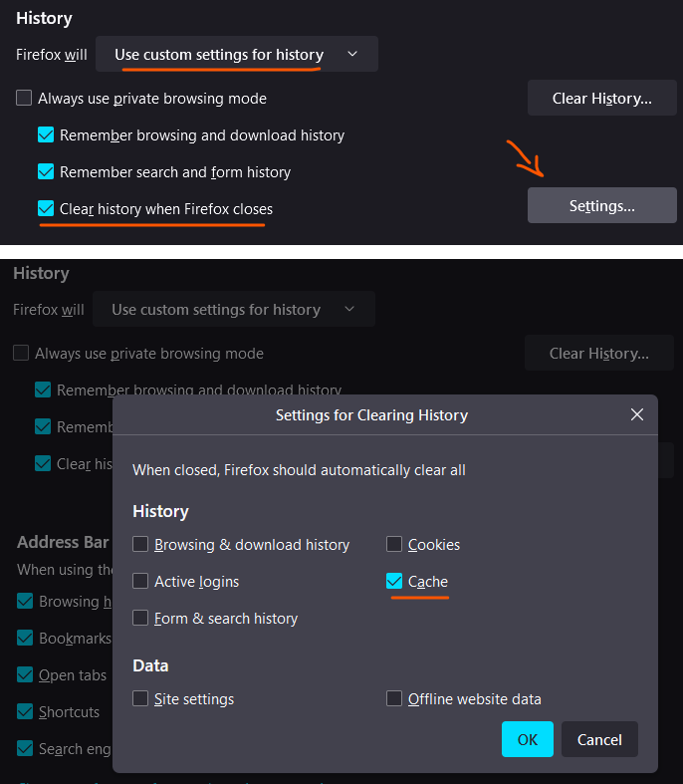
Task: Enable the Cookies checkbox
Action: 394,544
